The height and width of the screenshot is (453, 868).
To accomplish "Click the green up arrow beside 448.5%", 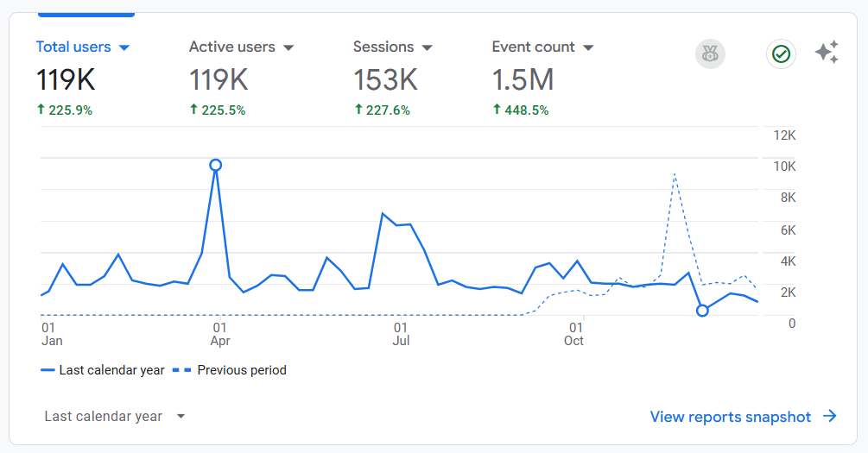I will click(x=497, y=110).
